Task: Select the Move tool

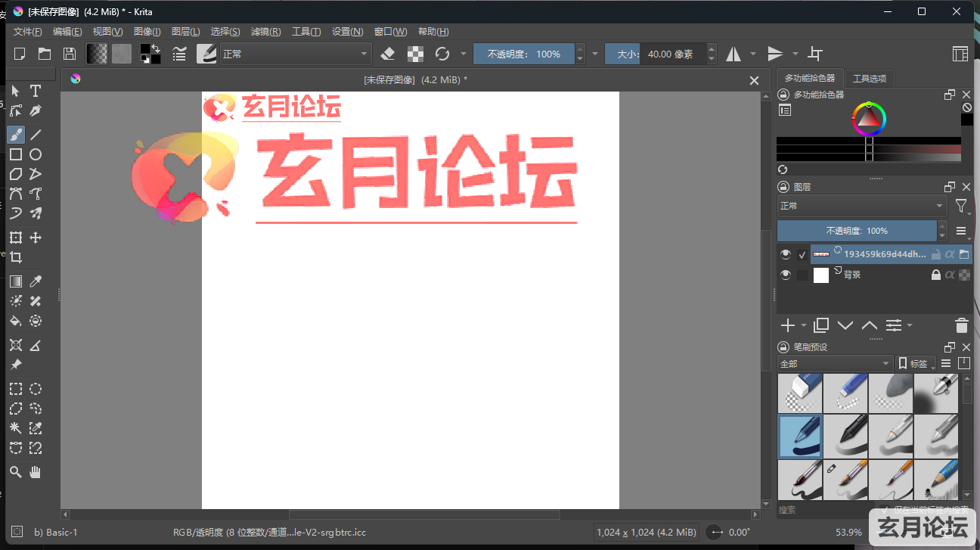Action: pos(36,238)
